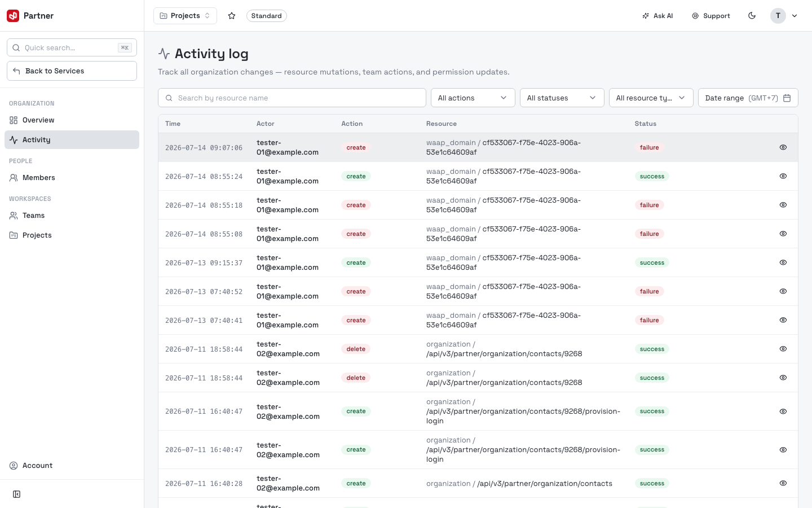The image size is (812, 508).
Task: Open the Members page
Action: tap(72, 178)
